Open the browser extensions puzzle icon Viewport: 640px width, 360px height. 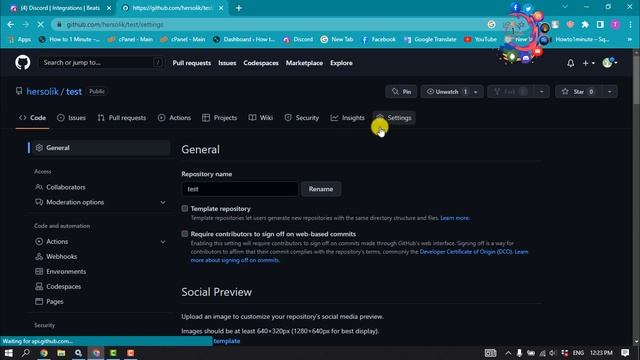point(585,24)
